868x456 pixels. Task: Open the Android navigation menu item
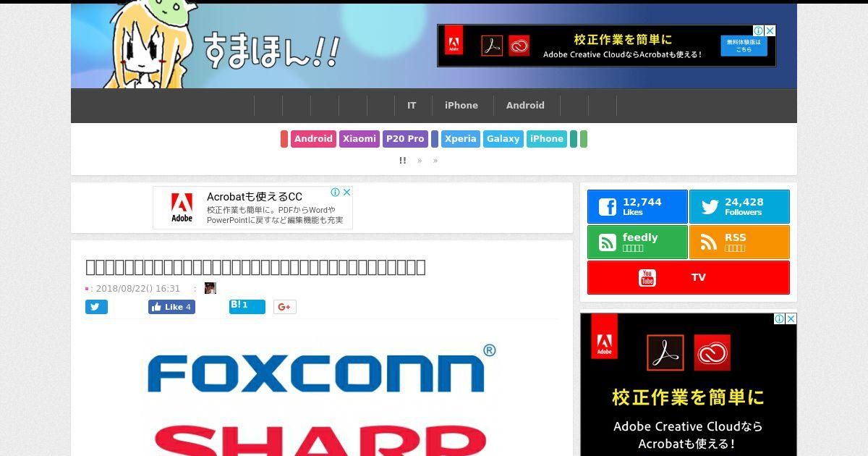click(525, 106)
